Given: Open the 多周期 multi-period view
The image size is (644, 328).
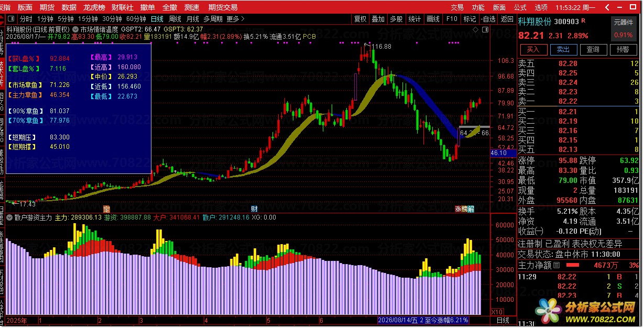Looking at the screenshot, I should click(x=213, y=19).
